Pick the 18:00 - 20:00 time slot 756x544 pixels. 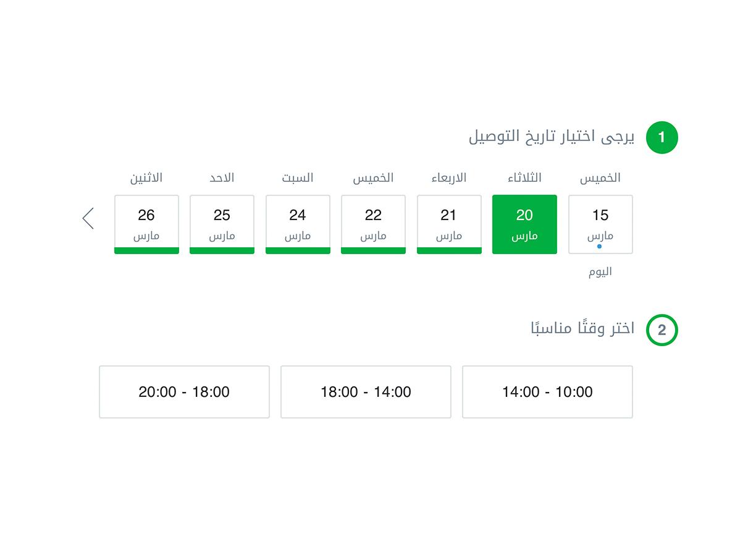point(184,392)
